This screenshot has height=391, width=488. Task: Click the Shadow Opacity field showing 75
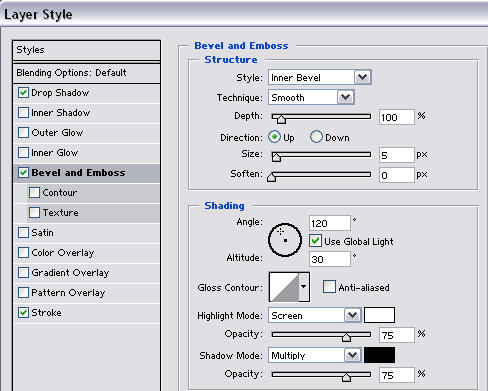397,375
